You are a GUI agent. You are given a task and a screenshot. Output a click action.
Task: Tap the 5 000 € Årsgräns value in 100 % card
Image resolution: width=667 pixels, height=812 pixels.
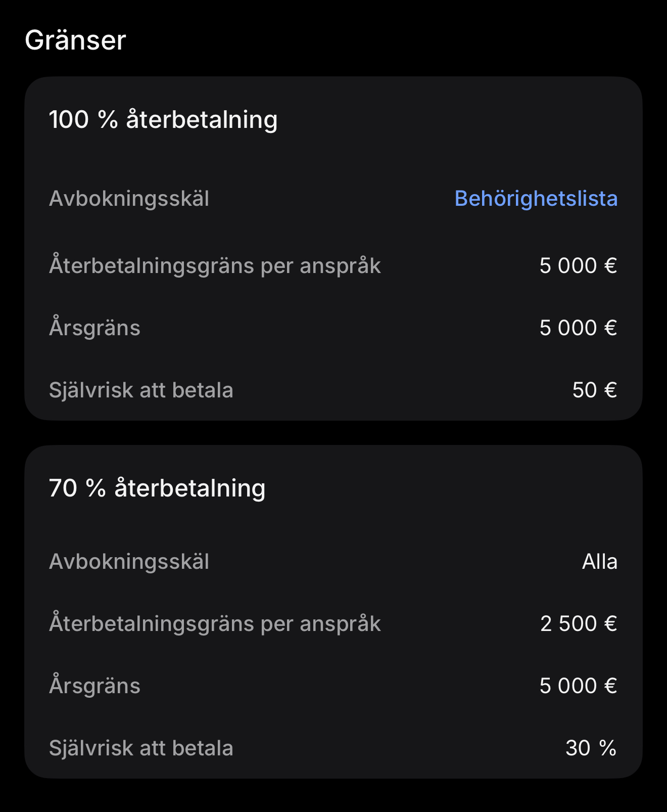pos(578,328)
